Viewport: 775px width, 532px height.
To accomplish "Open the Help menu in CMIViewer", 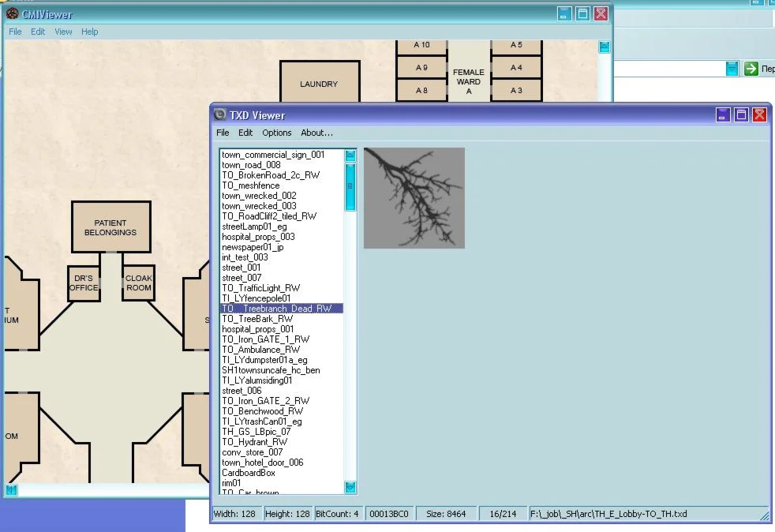I will click(90, 32).
